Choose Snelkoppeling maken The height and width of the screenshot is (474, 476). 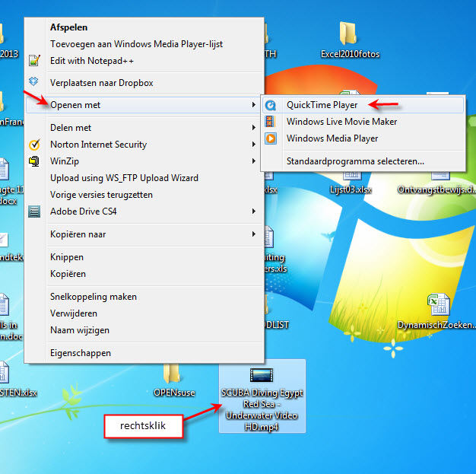(x=144, y=297)
